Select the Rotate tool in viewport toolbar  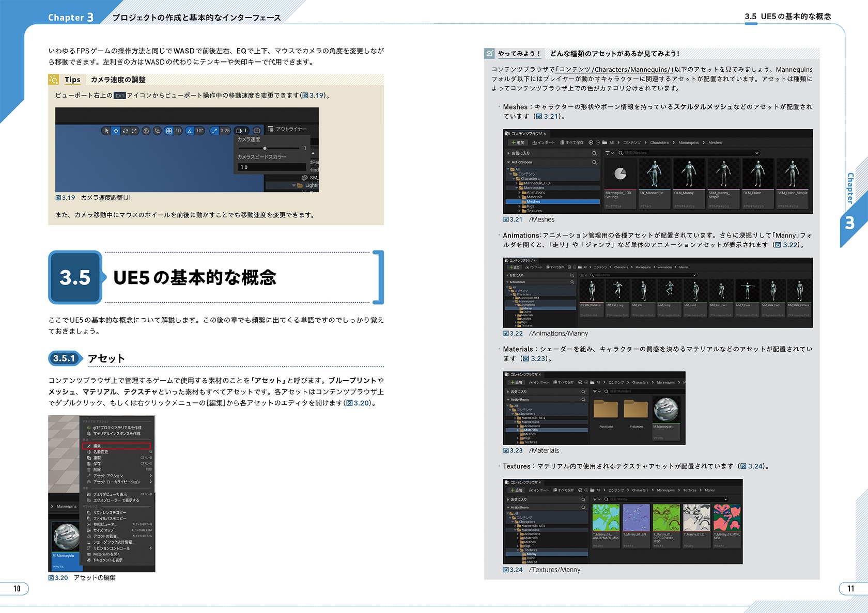[x=125, y=131]
